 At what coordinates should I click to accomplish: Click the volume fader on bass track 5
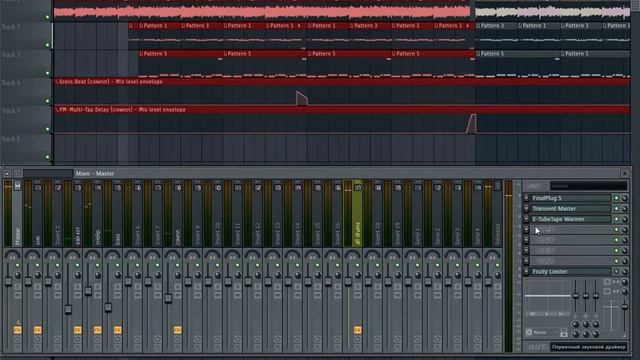(x=108, y=307)
